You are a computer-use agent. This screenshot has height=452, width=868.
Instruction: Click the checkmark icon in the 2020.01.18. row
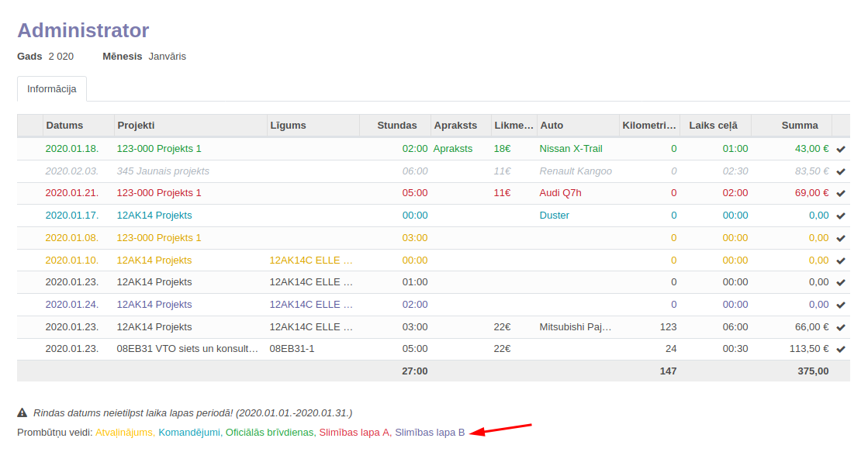pyautogui.click(x=841, y=149)
